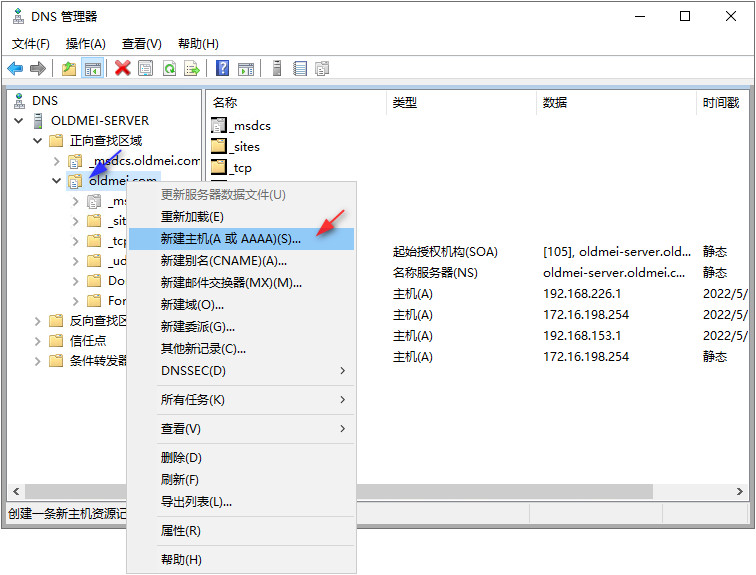Sort by the 类型 column header
The width and height of the screenshot is (756, 575).
coord(461,103)
